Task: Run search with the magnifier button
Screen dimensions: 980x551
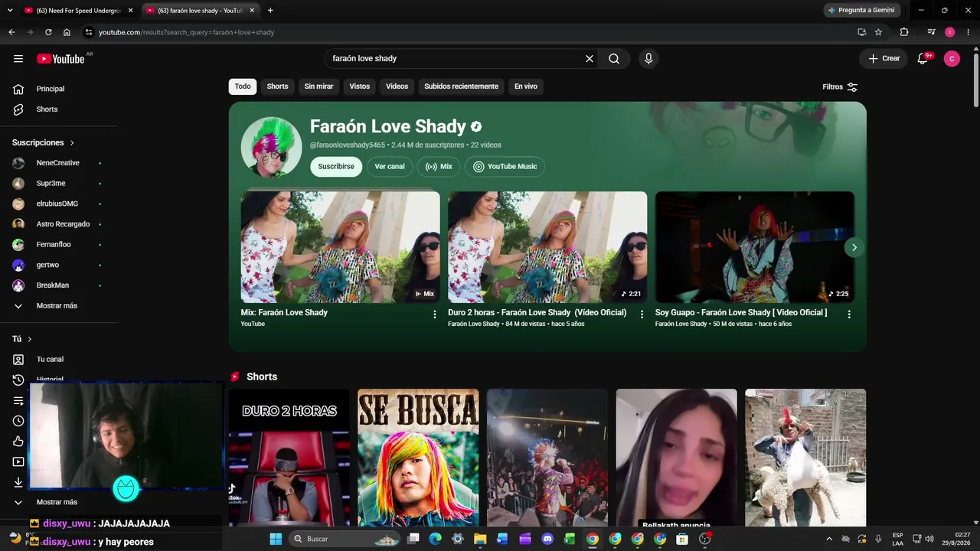Action: click(x=614, y=59)
